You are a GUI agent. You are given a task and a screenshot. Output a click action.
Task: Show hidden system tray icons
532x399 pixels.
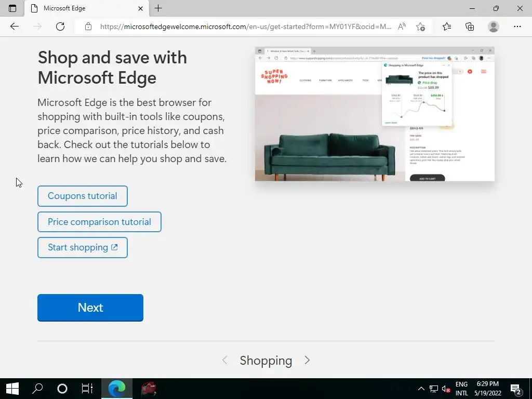click(x=421, y=389)
